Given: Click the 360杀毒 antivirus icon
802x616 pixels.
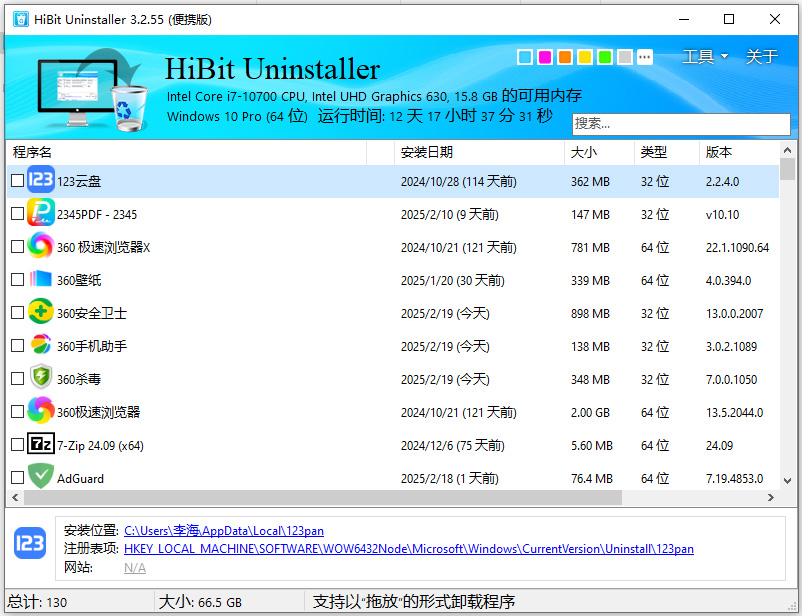Looking at the screenshot, I should (40, 378).
